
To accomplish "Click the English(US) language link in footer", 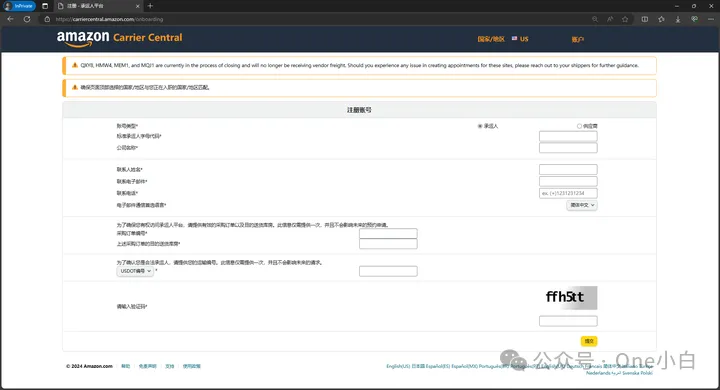I will click(x=398, y=366).
